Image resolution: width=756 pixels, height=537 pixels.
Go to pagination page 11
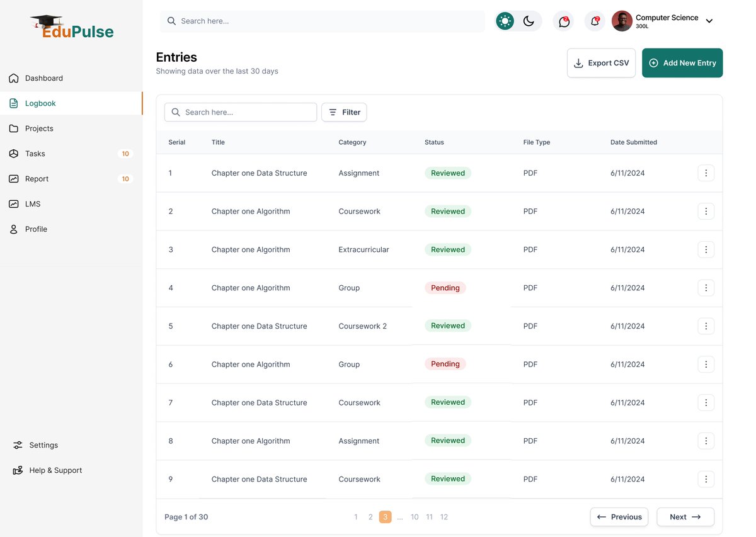tap(429, 517)
